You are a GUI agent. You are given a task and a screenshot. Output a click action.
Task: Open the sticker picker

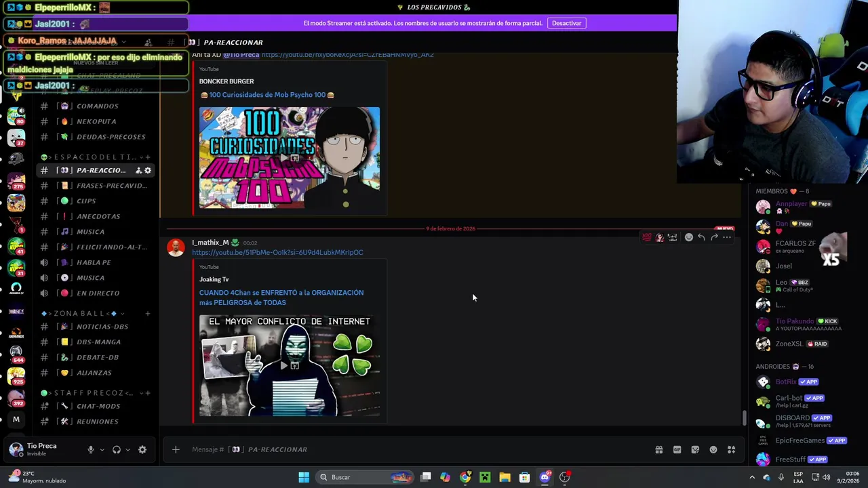[695, 449]
